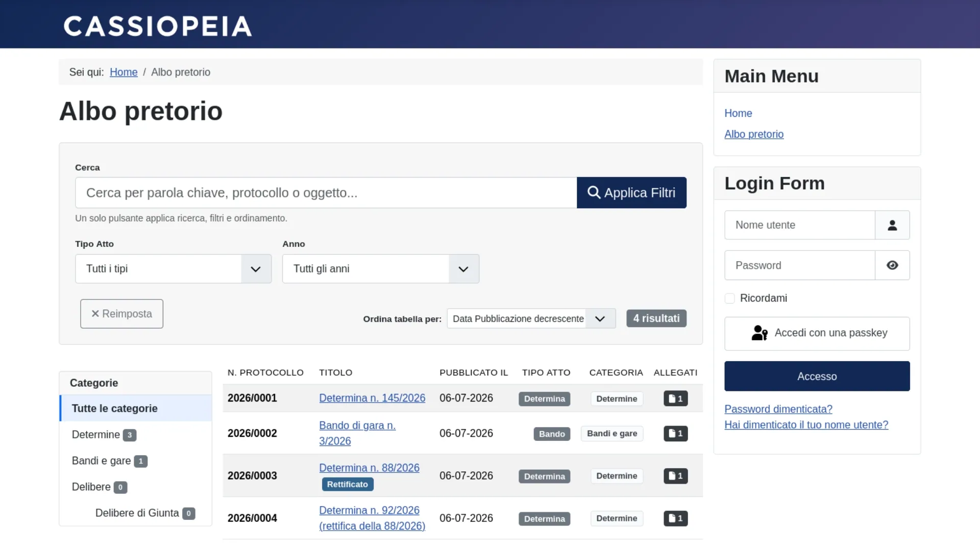The image size is (980, 551).
Task: Click Applica Filtri button
Action: pyautogui.click(x=631, y=193)
